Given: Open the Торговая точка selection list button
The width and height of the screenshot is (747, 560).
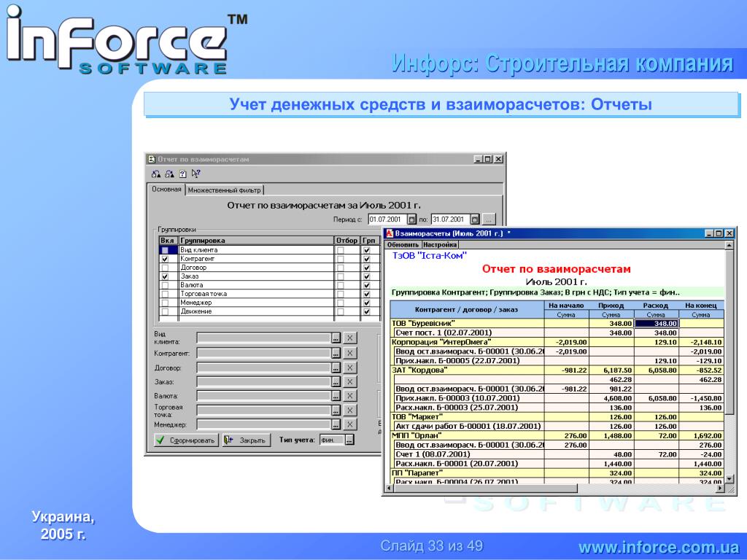Looking at the screenshot, I should click(x=336, y=411).
